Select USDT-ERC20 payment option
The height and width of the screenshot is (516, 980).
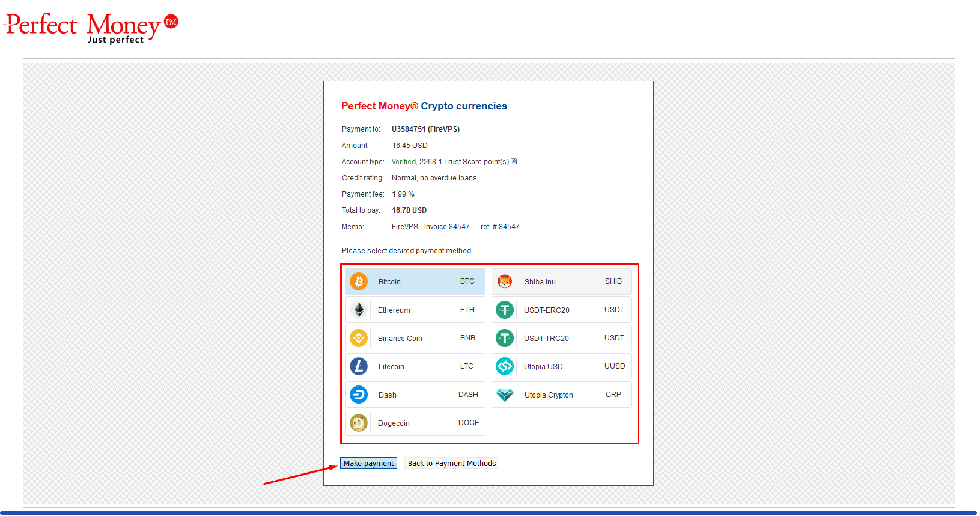[x=561, y=310]
